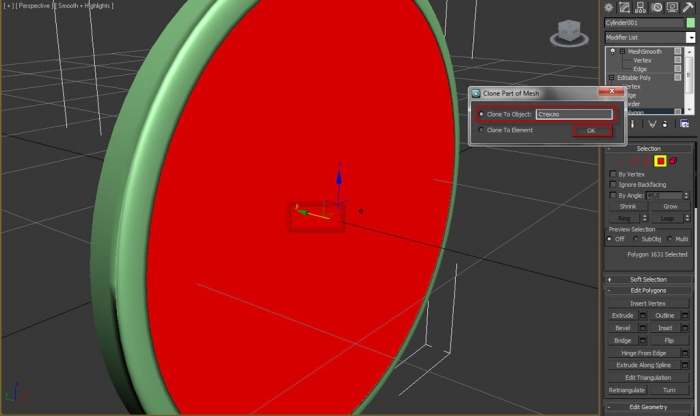
Task: Select Editable Poly in modifier stack
Action: click(634, 78)
